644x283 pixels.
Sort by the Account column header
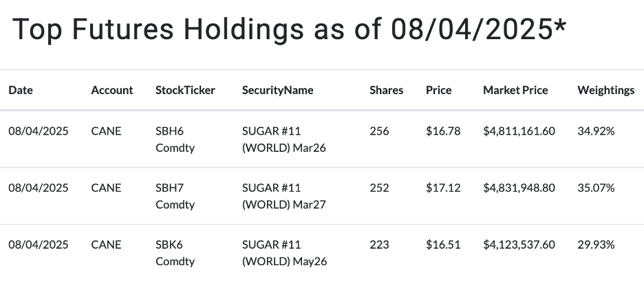(111, 90)
